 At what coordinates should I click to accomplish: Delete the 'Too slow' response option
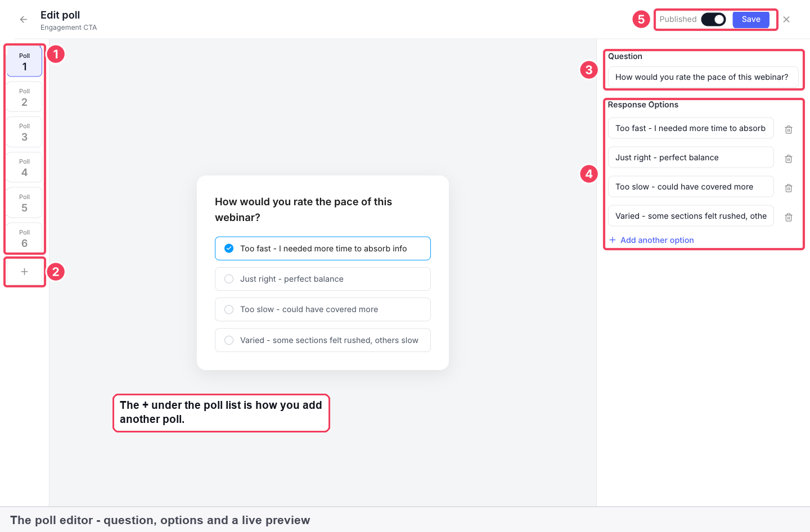click(x=789, y=188)
